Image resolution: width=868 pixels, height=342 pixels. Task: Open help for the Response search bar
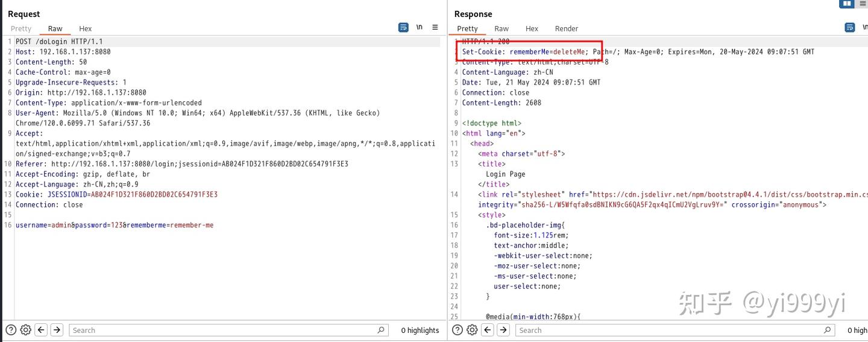458,330
